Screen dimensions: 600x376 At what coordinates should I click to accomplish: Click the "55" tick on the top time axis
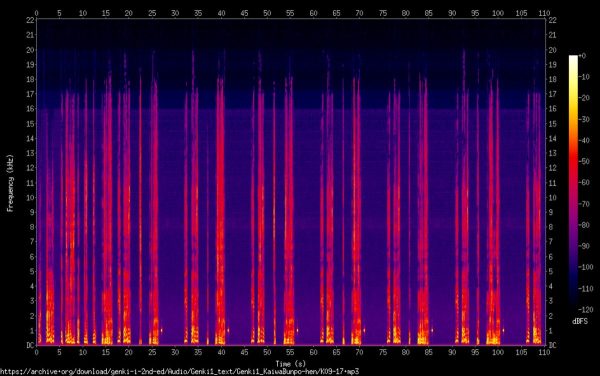pos(290,13)
